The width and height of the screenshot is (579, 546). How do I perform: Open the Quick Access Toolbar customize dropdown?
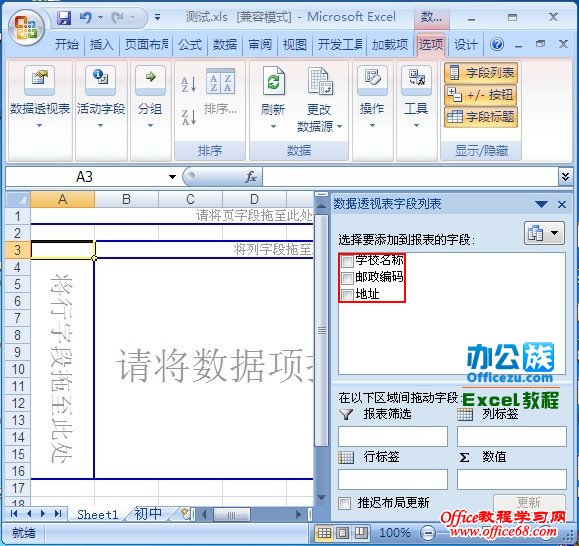pos(157,17)
